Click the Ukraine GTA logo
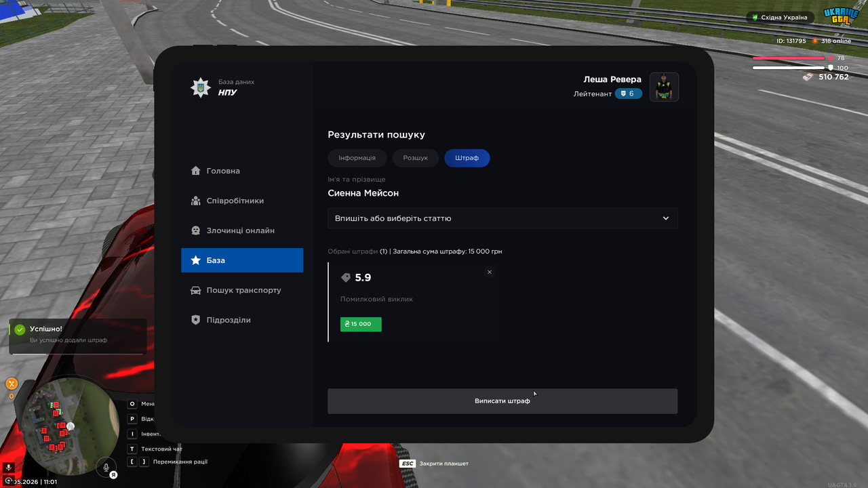The height and width of the screenshot is (488, 868). (841, 16)
